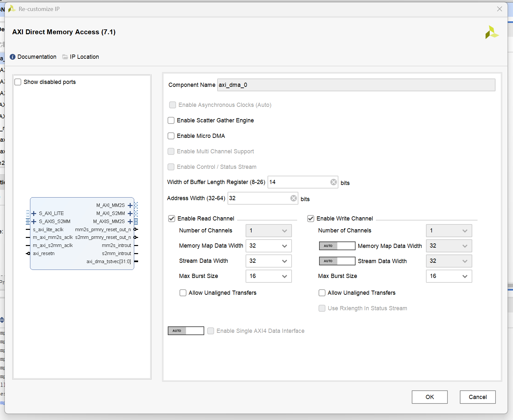The image size is (513, 420).
Task: Clear the Address Width value icon
Action: 294,198
